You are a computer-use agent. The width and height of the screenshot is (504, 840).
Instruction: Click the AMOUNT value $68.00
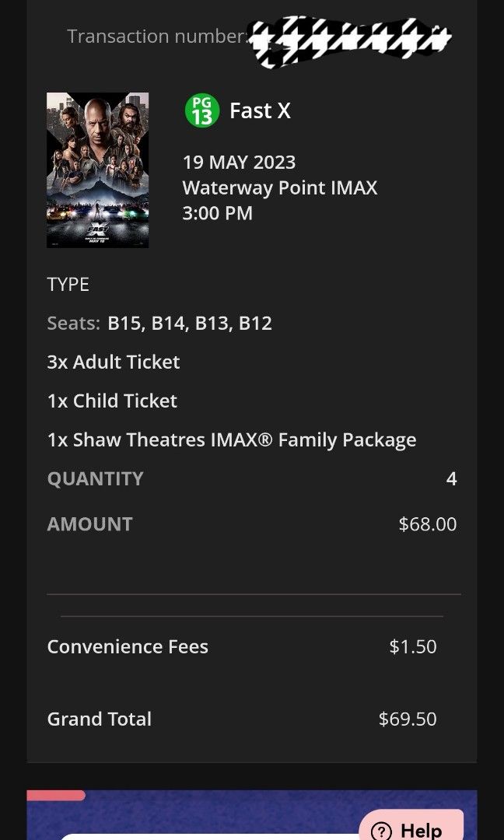point(427,523)
